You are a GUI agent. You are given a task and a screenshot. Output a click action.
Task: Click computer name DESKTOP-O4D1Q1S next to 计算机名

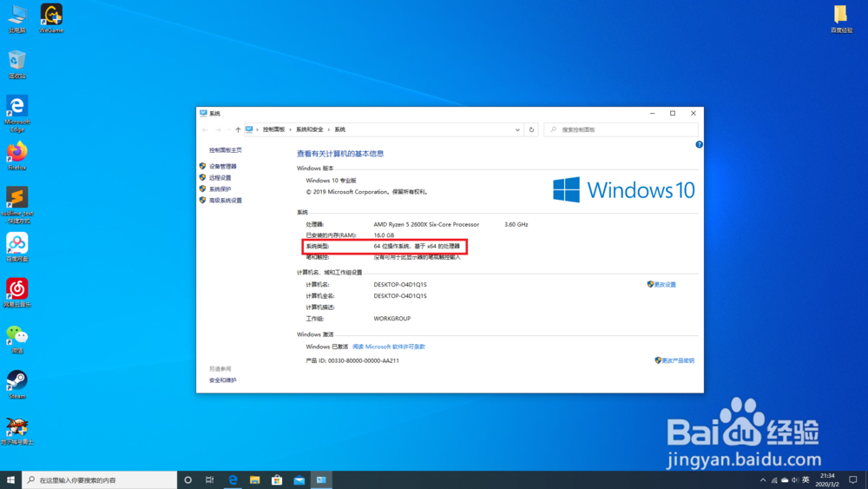point(399,285)
